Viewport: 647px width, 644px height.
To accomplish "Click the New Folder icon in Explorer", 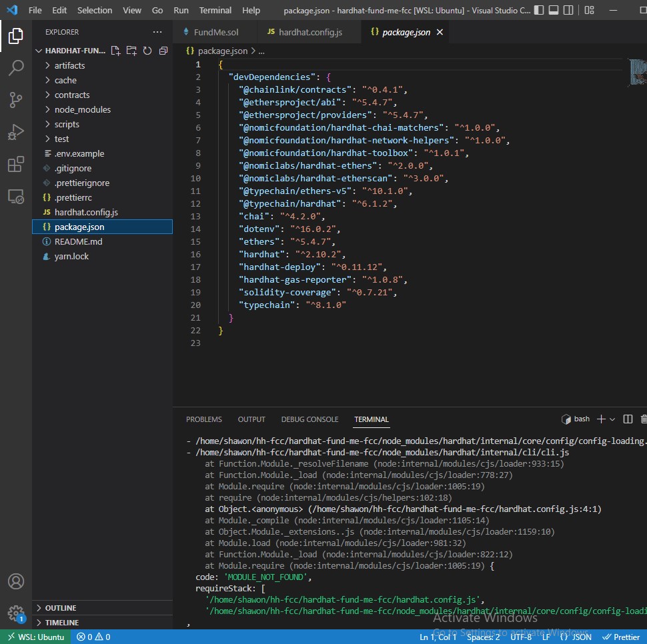I will pyautogui.click(x=131, y=51).
